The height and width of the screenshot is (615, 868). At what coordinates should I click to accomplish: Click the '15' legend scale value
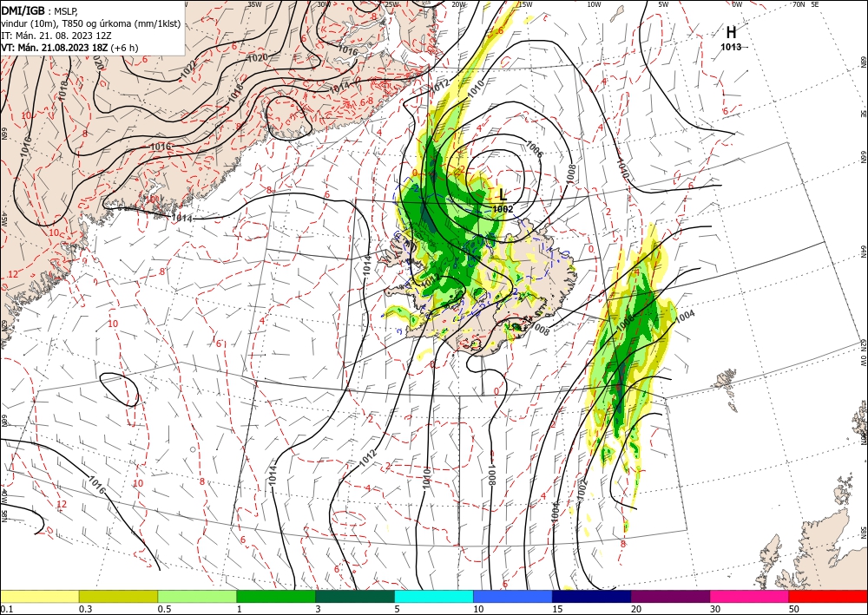point(557,609)
